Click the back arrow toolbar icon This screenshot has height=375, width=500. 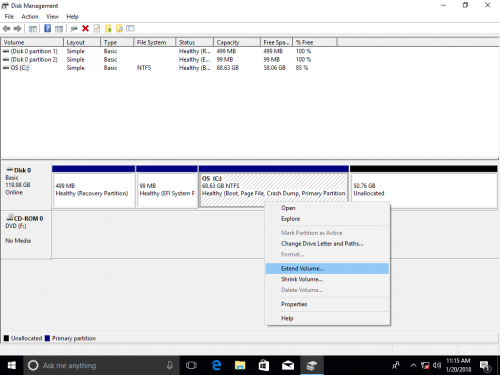click(x=6, y=29)
